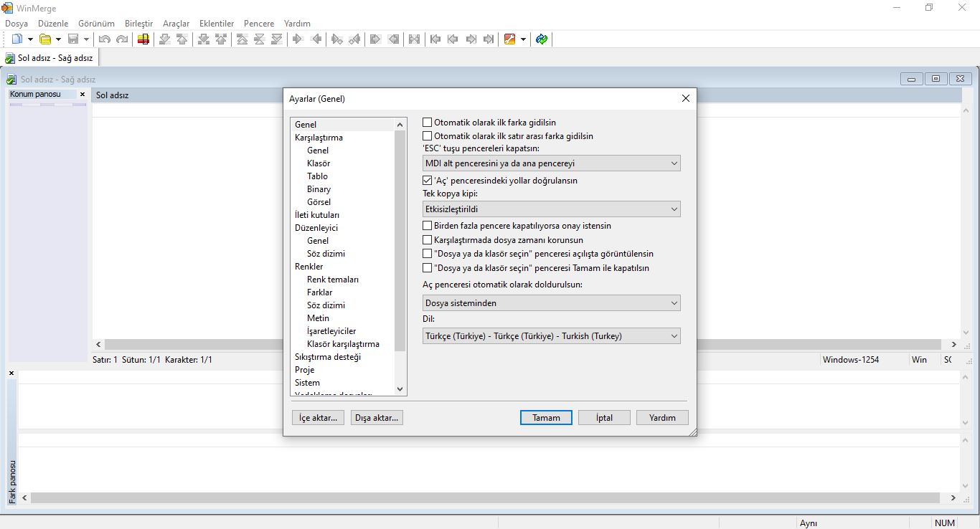980x529 pixels.
Task: Go to previous difference with up arrow icon
Action: (182, 39)
